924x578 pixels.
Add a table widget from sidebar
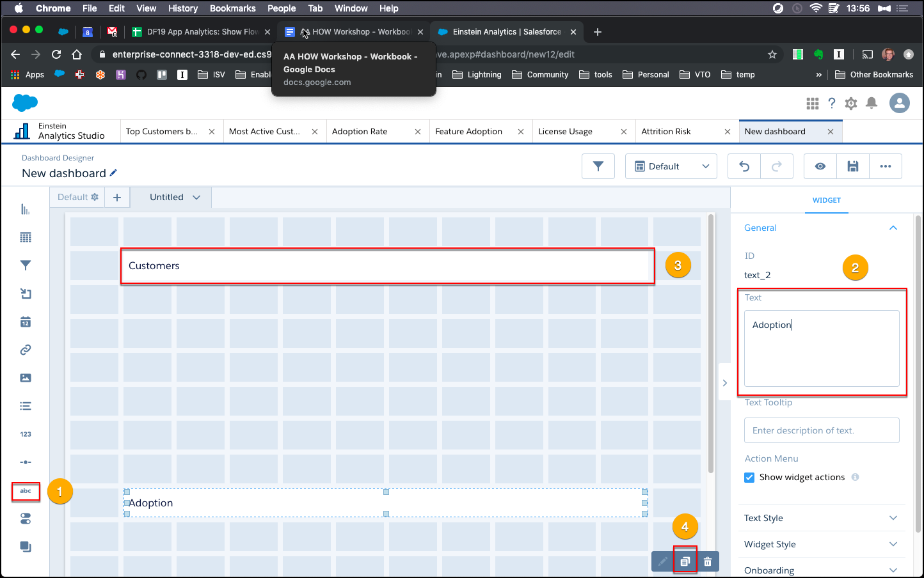(x=26, y=238)
